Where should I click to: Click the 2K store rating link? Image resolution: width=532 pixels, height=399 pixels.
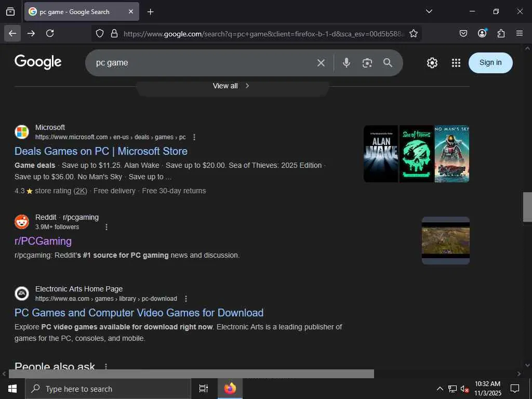point(81,191)
